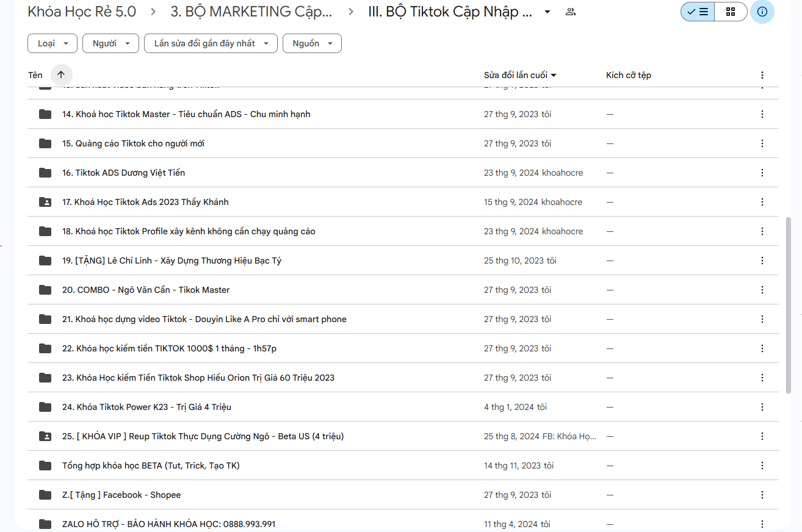
Task: Click the shared people icon beside the folder title
Action: (571, 12)
